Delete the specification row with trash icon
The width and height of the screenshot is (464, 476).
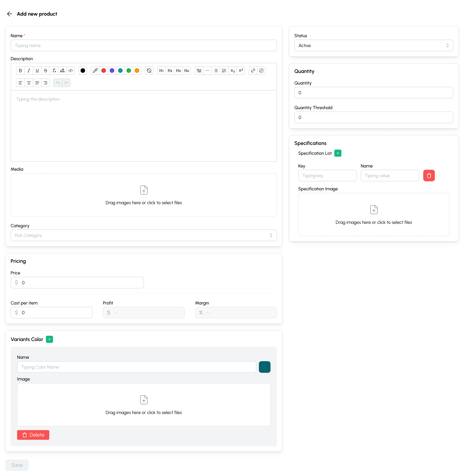429,175
